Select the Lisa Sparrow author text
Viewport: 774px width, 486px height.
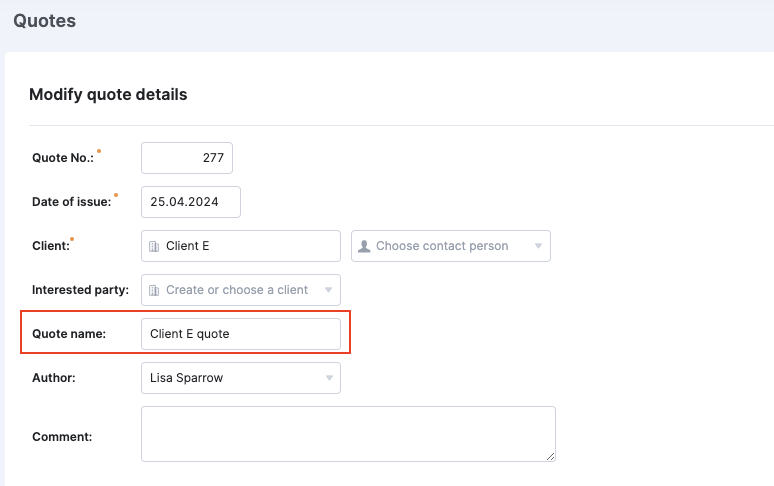187,378
